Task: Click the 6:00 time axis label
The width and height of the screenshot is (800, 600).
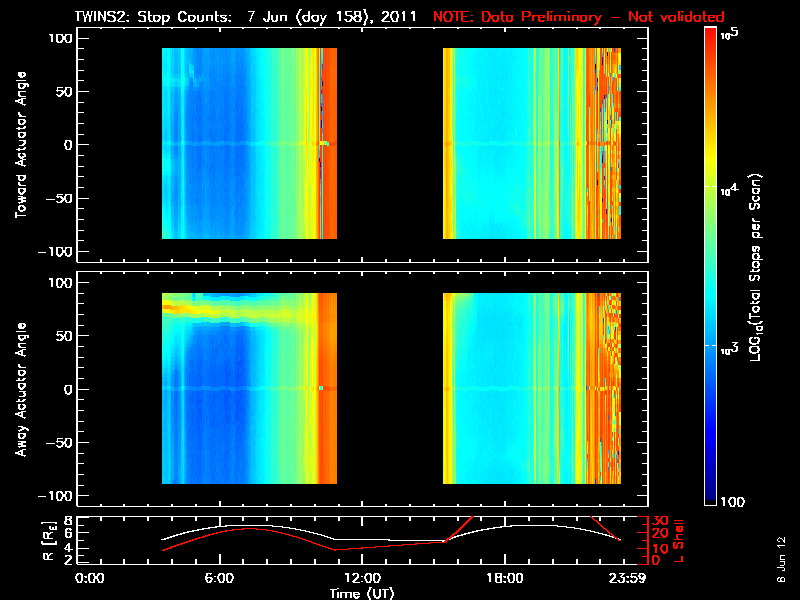Action: (219, 578)
